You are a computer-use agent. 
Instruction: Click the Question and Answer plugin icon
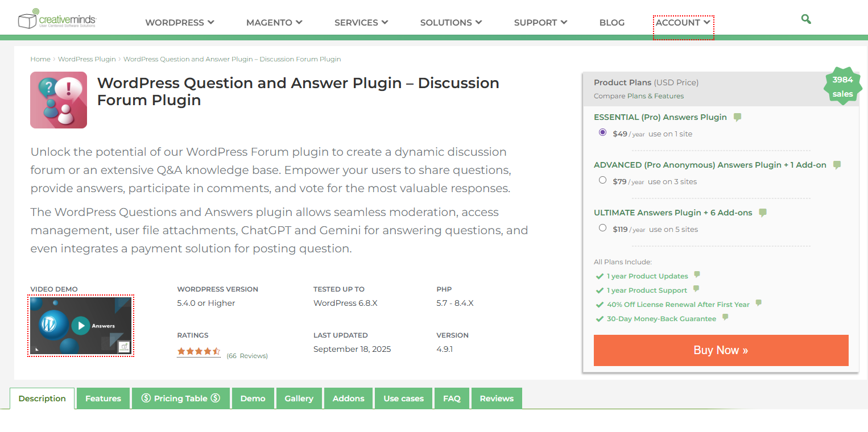coord(59,100)
